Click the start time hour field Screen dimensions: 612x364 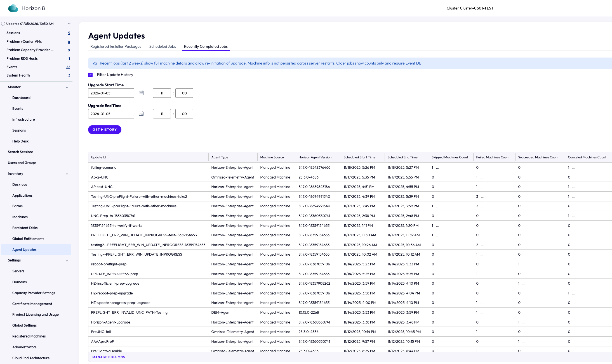click(x=162, y=93)
